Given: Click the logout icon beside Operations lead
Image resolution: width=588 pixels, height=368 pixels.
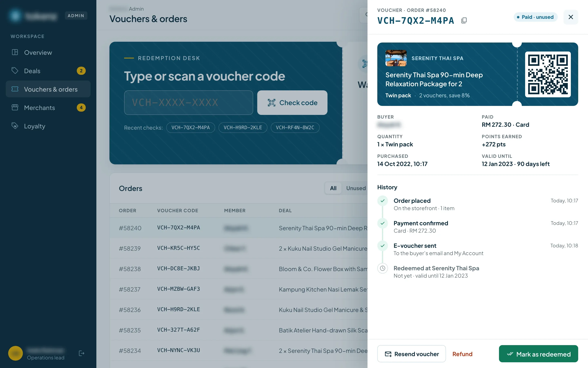Looking at the screenshot, I should click(x=81, y=353).
